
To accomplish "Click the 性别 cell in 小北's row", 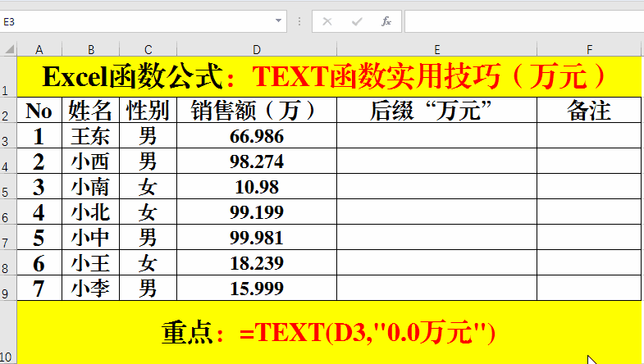I will click(x=148, y=212).
